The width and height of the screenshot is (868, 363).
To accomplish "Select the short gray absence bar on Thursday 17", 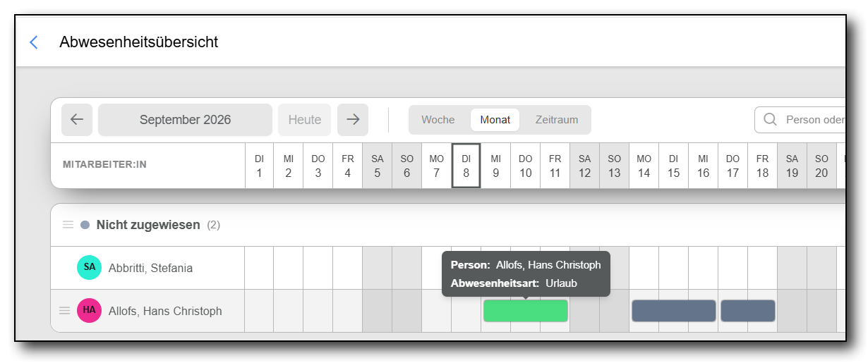I will tap(748, 311).
